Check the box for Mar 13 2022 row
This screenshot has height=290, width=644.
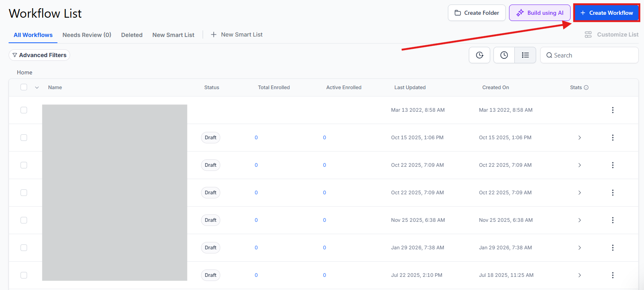pyautogui.click(x=24, y=110)
